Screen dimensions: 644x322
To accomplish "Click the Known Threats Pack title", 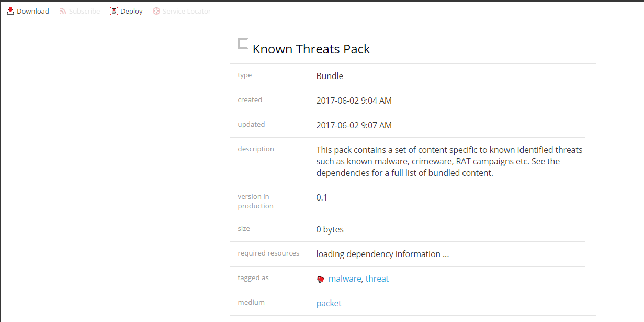I will (311, 49).
